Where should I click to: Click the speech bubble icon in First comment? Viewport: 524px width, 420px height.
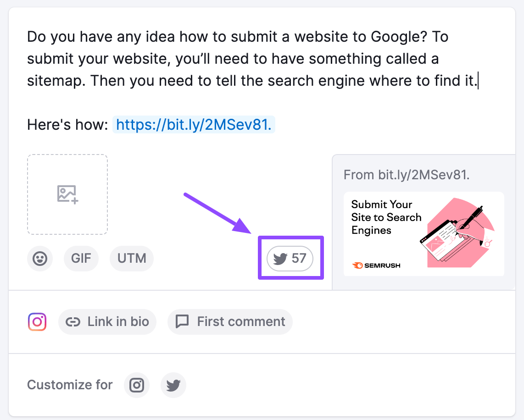(183, 322)
